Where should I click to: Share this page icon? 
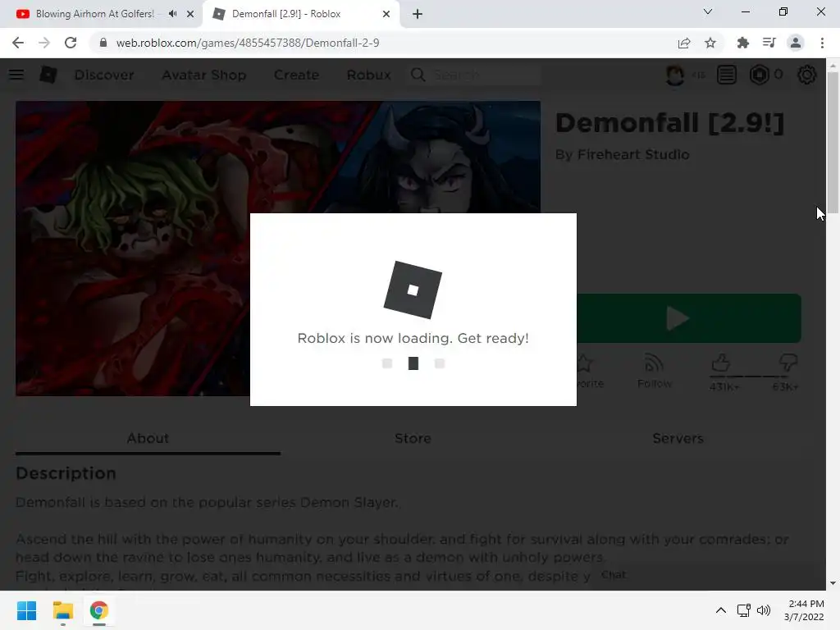coord(684,43)
